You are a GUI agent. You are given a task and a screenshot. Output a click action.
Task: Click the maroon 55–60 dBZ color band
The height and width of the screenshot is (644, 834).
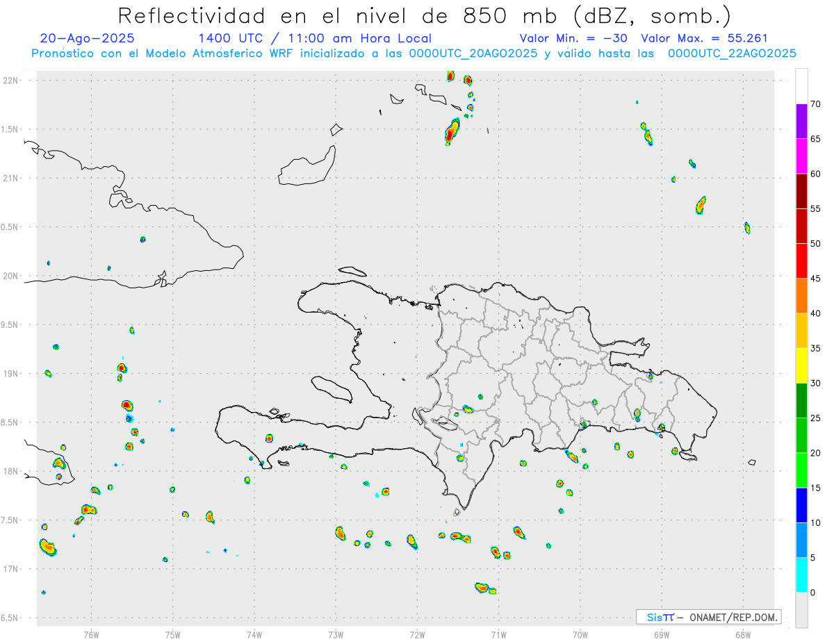coord(801,191)
